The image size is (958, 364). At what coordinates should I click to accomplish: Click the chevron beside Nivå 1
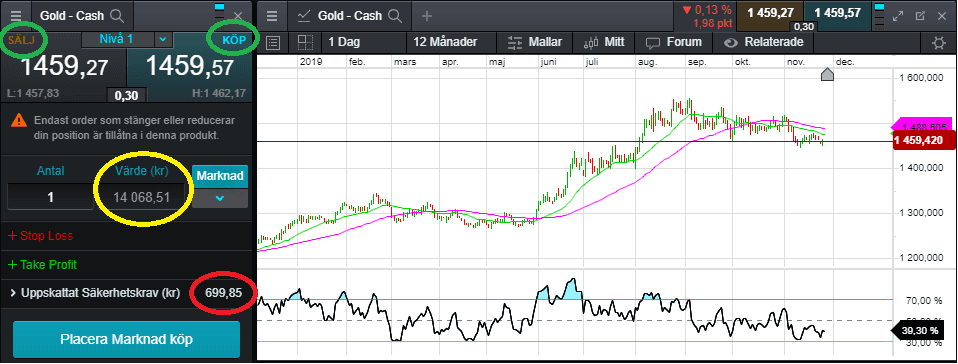(162, 40)
